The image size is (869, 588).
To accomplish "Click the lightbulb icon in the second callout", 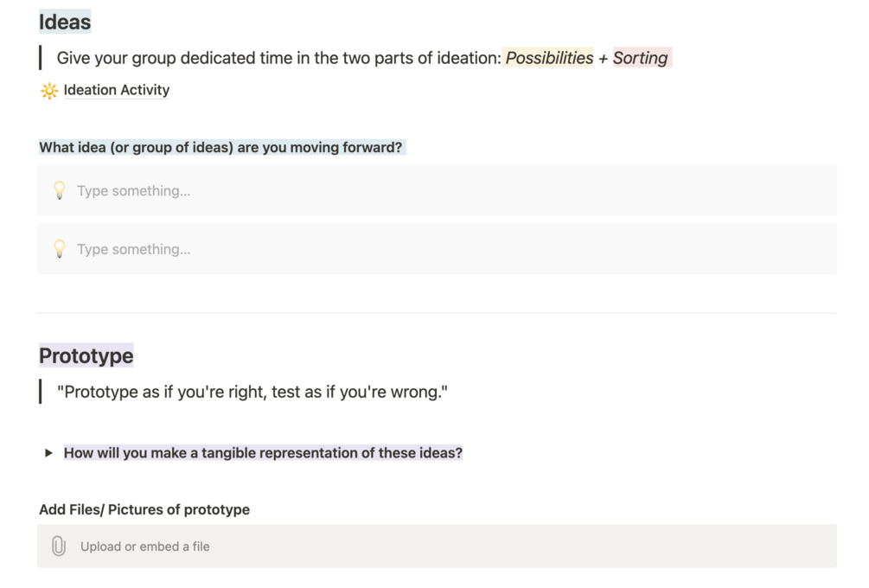I will 60,249.
